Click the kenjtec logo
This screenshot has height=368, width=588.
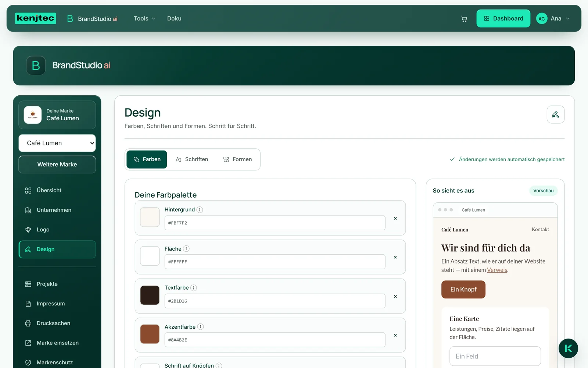pyautogui.click(x=35, y=18)
